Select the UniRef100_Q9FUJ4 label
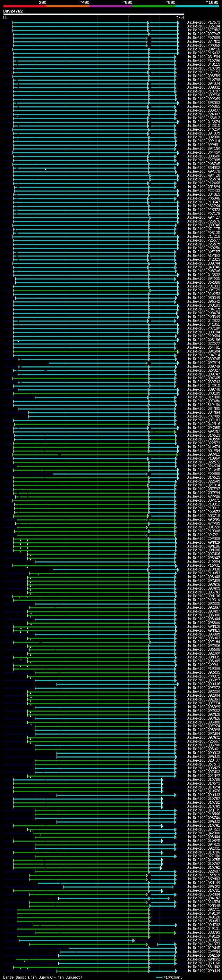 [203, 84]
